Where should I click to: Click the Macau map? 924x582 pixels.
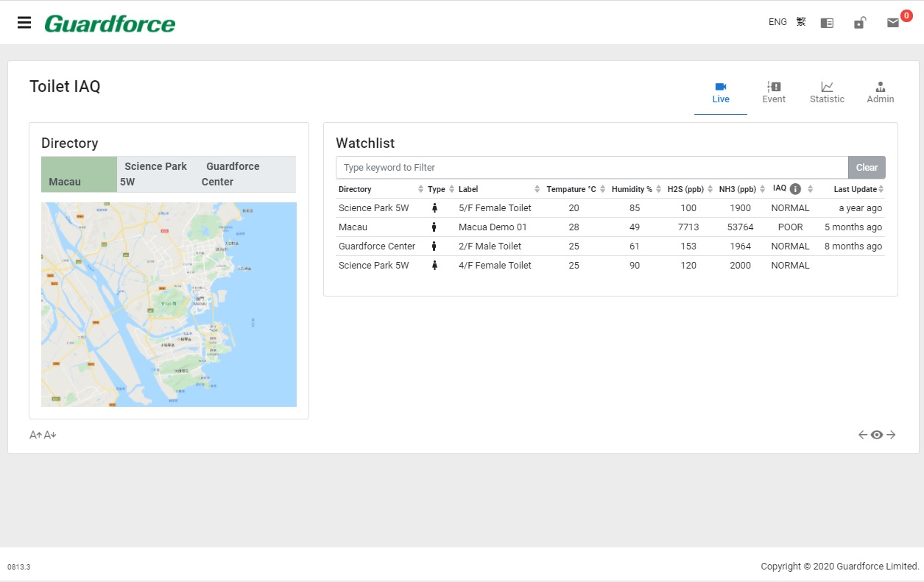point(169,305)
